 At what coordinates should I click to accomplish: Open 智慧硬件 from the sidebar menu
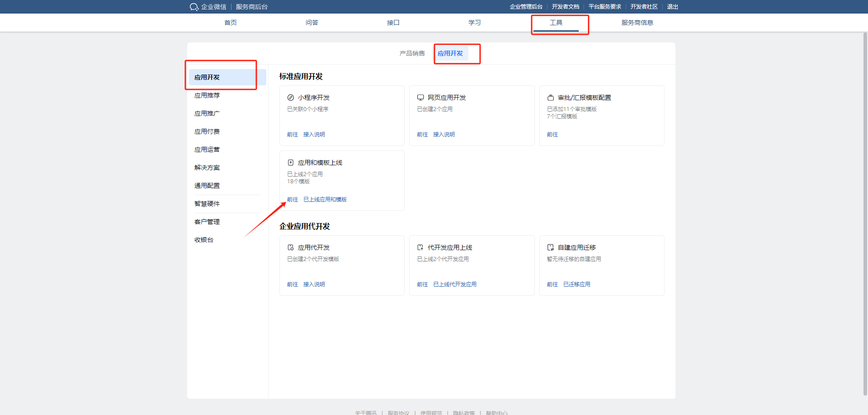[x=207, y=204]
